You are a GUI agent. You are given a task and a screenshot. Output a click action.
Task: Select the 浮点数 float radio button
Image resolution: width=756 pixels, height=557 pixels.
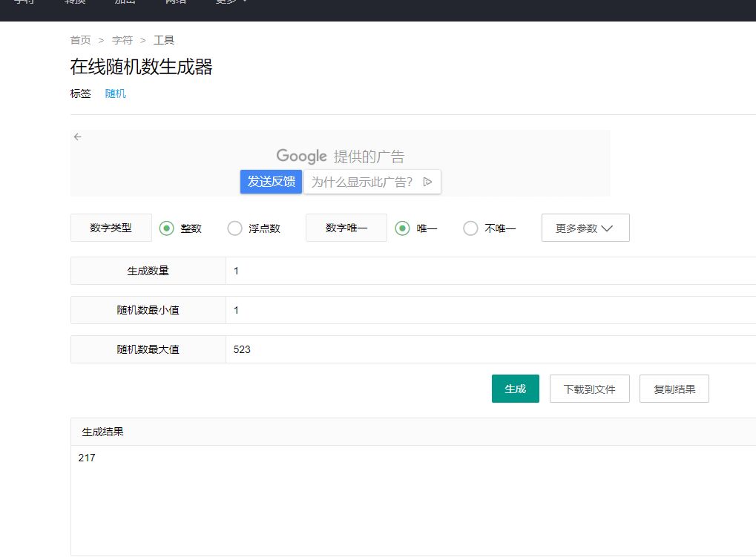[234, 228]
